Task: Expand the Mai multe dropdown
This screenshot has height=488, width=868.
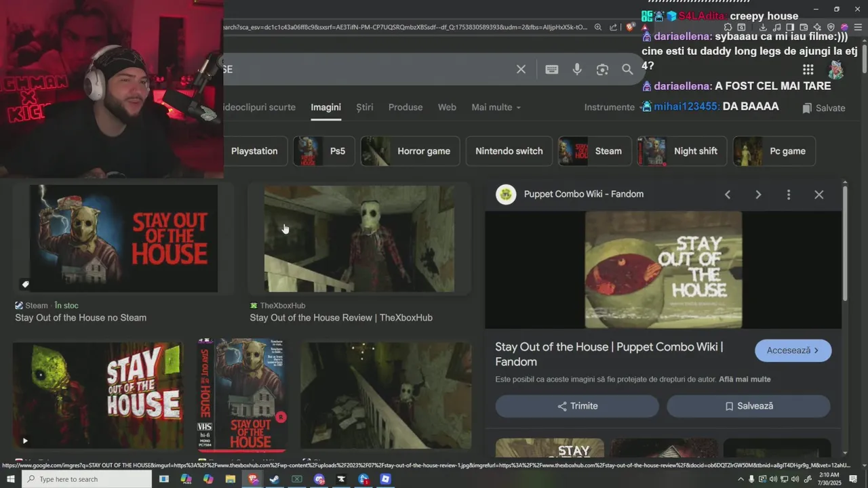Action: pos(496,107)
